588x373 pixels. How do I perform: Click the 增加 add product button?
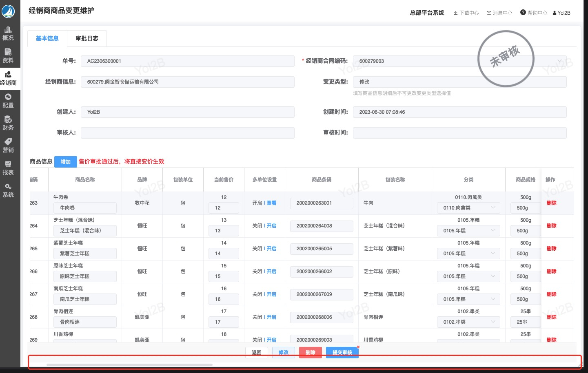click(x=65, y=162)
